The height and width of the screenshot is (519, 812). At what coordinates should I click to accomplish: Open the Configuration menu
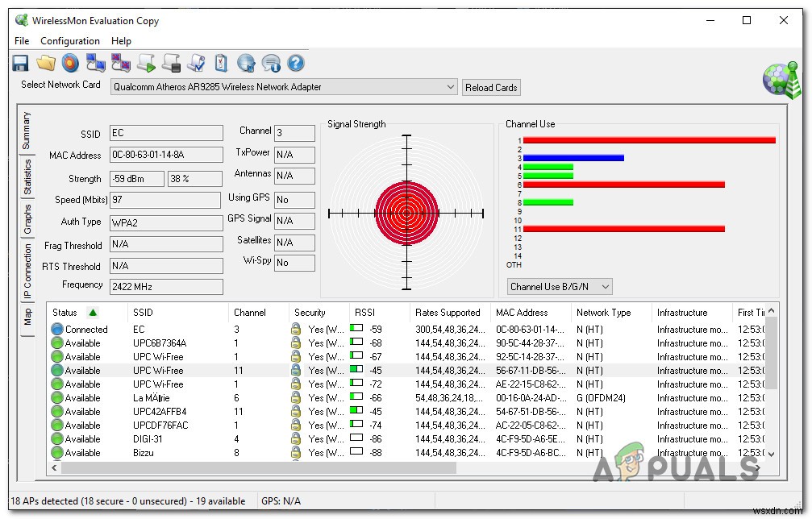(x=70, y=41)
